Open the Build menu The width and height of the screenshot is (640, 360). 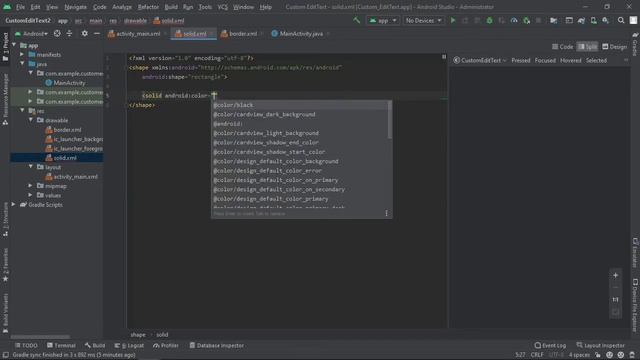[x=171, y=7]
